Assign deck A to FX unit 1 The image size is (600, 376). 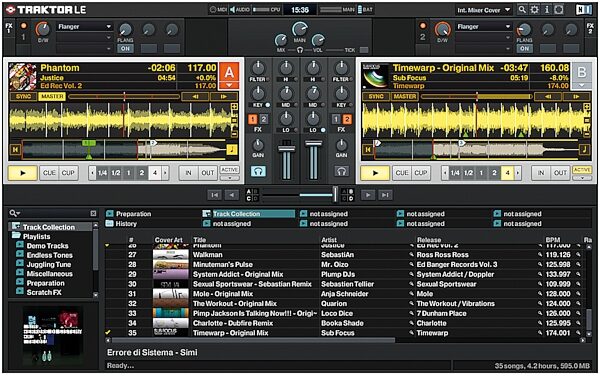point(253,119)
